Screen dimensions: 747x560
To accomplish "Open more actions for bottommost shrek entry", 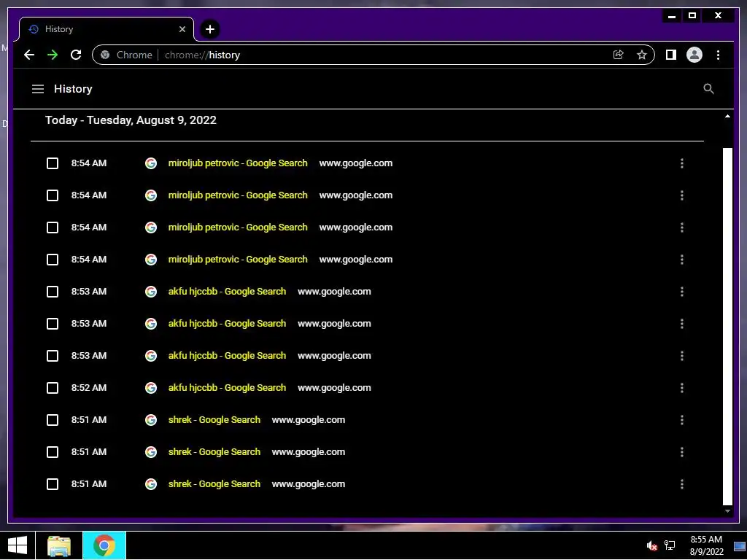I will point(682,484).
